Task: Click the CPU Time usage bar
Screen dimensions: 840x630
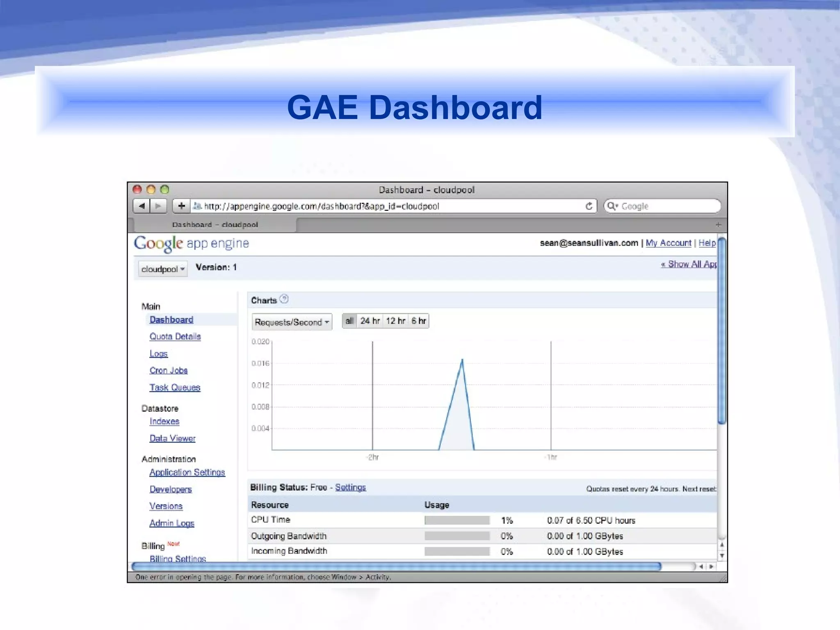Action: point(457,520)
